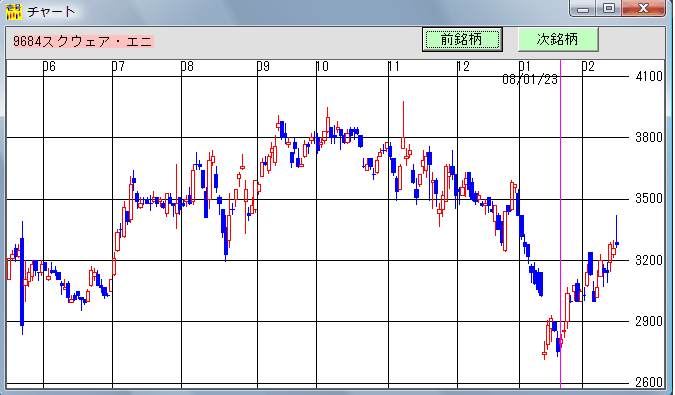Screen dimensions: 675x395
Task: Click the 3500 price axis label
Action: (x=649, y=199)
